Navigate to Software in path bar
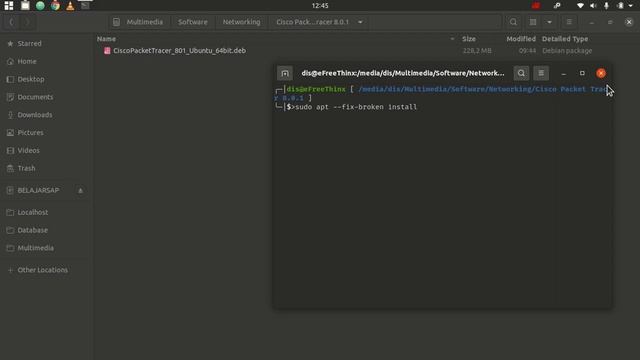The width and height of the screenshot is (640, 360). pos(193,22)
